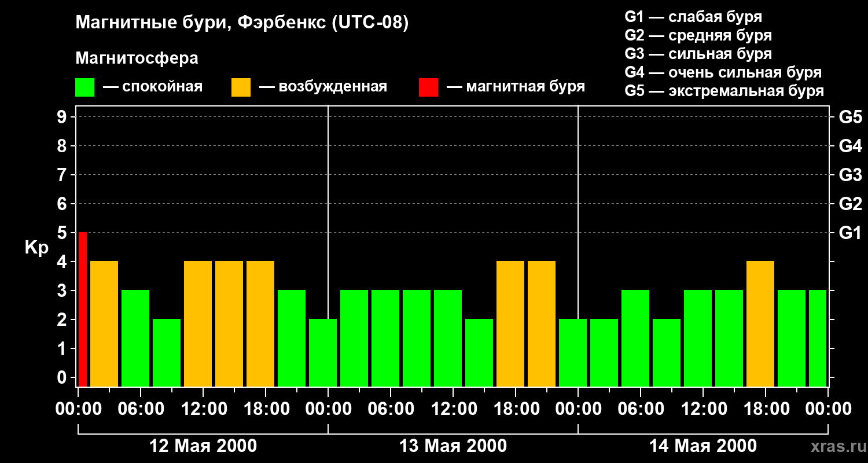Click the orange «возбужденная» legend swatch
The height and width of the screenshot is (463, 868).
click(x=241, y=87)
